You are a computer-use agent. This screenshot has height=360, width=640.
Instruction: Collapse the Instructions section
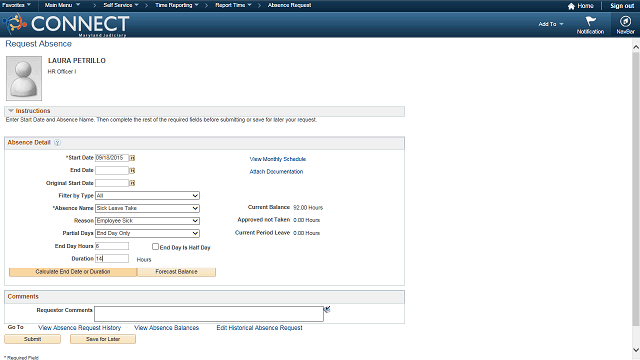coord(11,111)
